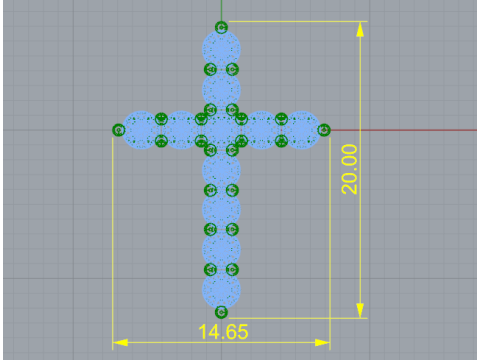Image resolution: width=480 pixels, height=360 pixels.
Task: Select the topmost blue circle of the cross
Action: (x=221, y=49)
